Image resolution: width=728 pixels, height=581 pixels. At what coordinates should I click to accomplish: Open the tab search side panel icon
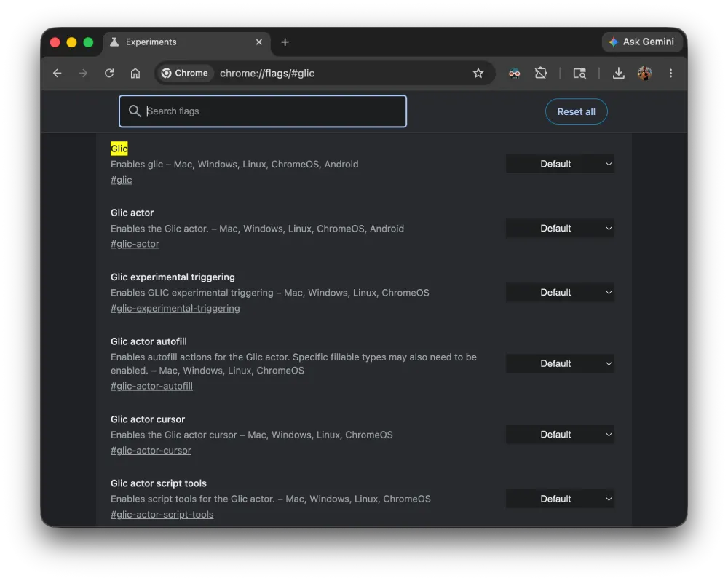point(579,74)
